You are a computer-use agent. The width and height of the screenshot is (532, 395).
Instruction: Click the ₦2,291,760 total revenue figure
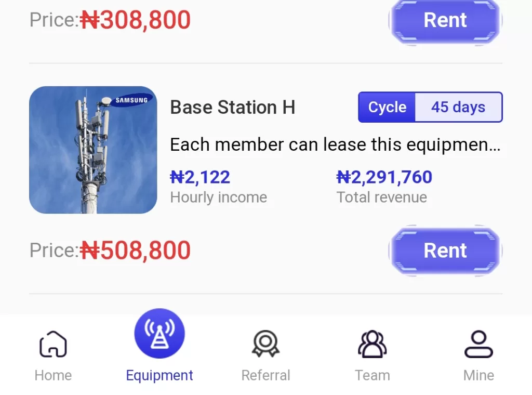point(384,178)
